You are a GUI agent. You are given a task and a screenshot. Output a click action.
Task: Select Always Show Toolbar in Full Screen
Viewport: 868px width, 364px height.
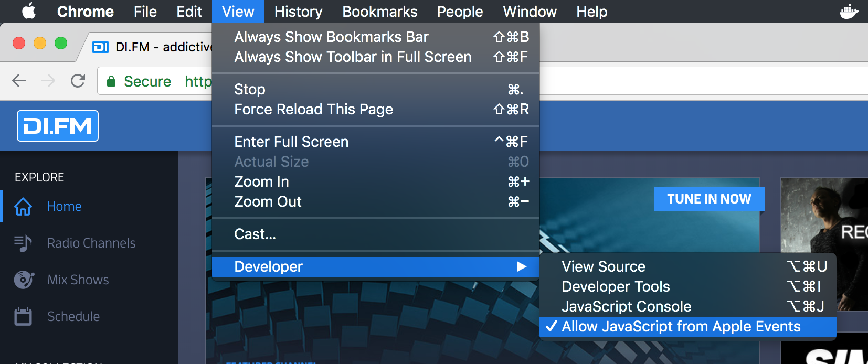tap(376, 57)
